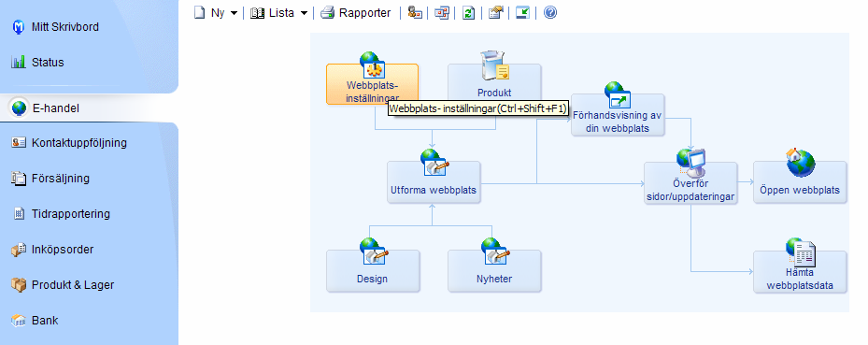
Task: Open the Nyheter flowchart box
Action: pos(494,271)
